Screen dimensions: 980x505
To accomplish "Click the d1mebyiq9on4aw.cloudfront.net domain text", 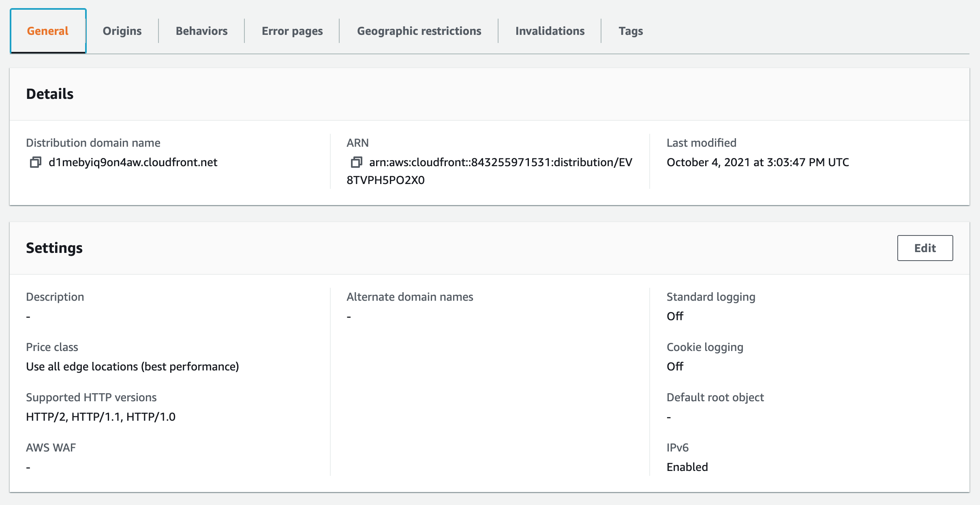I will [133, 163].
